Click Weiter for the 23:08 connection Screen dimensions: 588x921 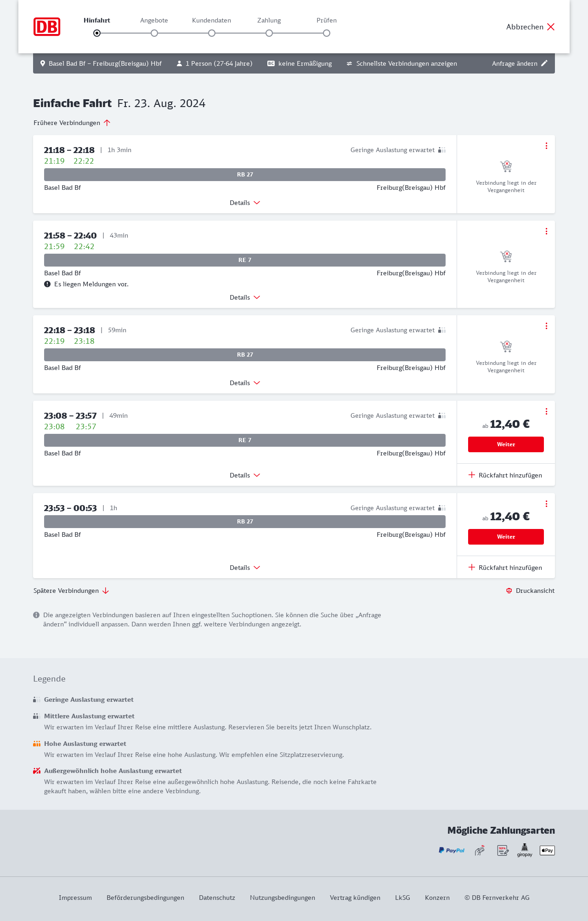[x=506, y=444]
